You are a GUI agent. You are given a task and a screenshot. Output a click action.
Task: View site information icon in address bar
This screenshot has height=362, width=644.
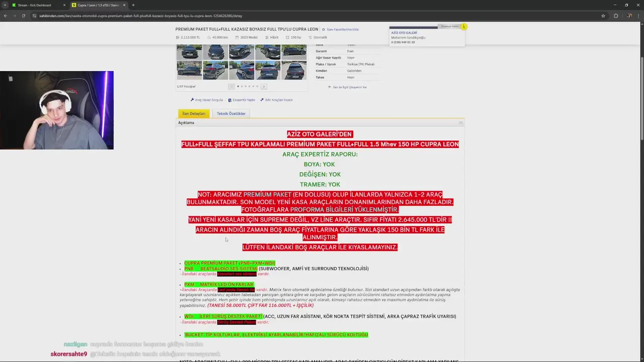[34, 16]
